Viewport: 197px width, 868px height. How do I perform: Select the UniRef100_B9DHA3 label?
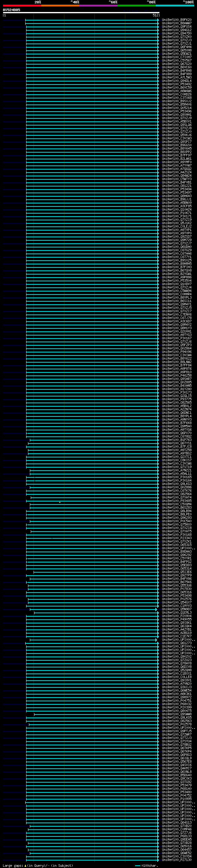tap(176, 551)
